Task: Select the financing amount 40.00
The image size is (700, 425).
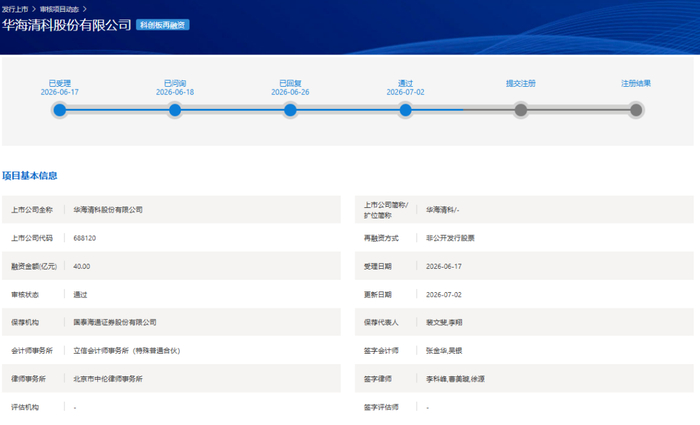Action: pyautogui.click(x=82, y=266)
